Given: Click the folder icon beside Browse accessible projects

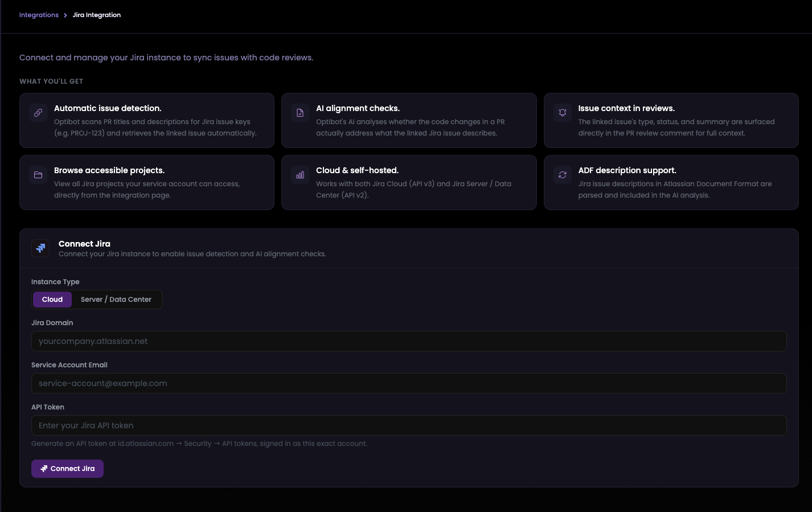Looking at the screenshot, I should 38,175.
